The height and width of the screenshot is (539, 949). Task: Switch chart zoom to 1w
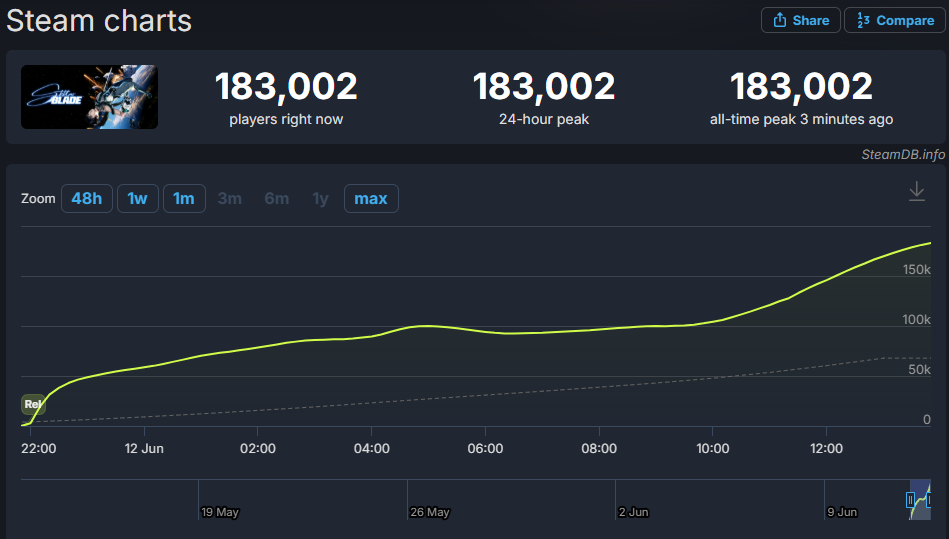click(x=137, y=198)
